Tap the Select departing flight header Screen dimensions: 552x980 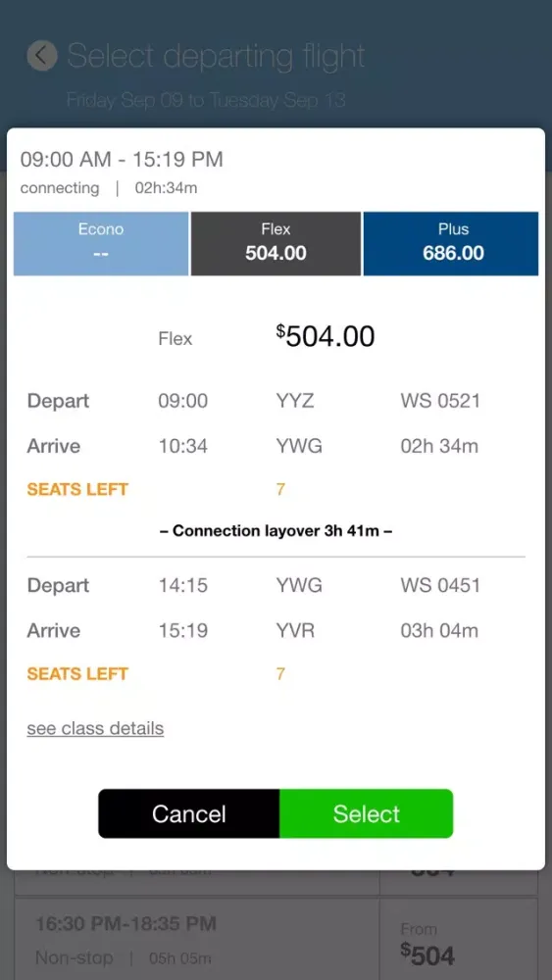pyautogui.click(x=216, y=56)
